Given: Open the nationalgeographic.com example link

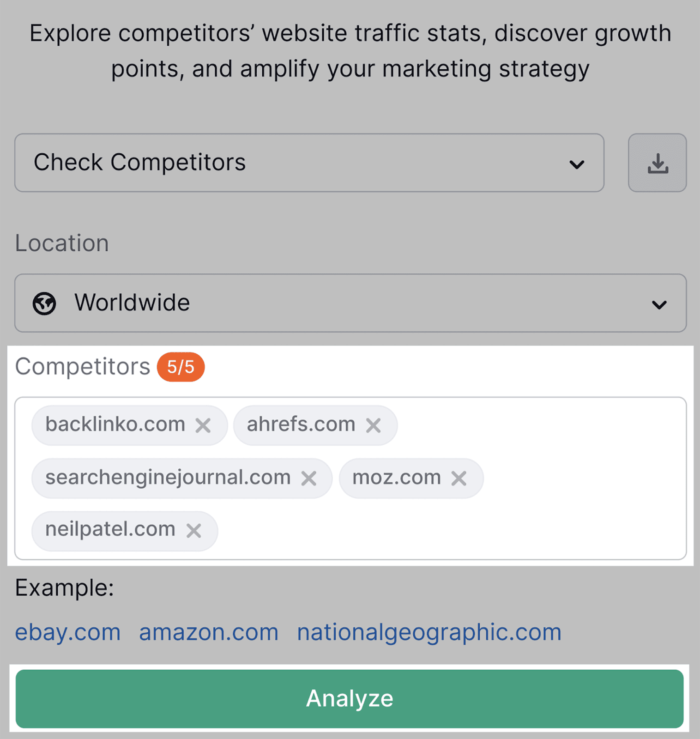Looking at the screenshot, I should coord(428,632).
